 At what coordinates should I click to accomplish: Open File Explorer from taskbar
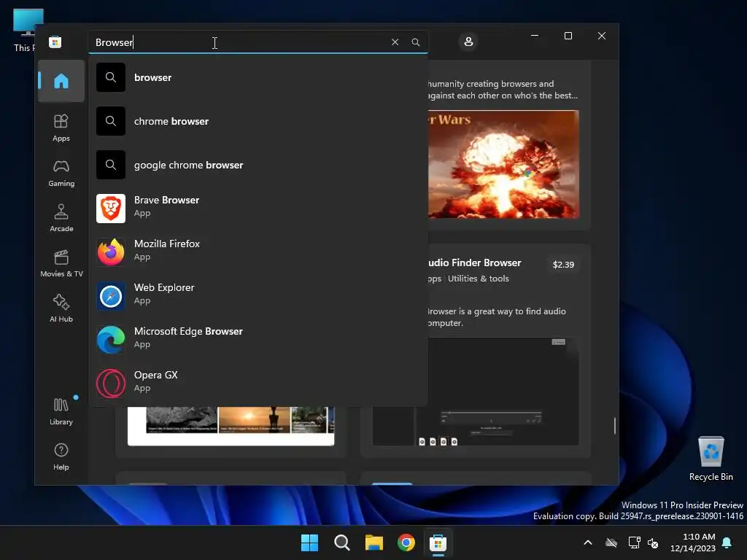pyautogui.click(x=374, y=542)
